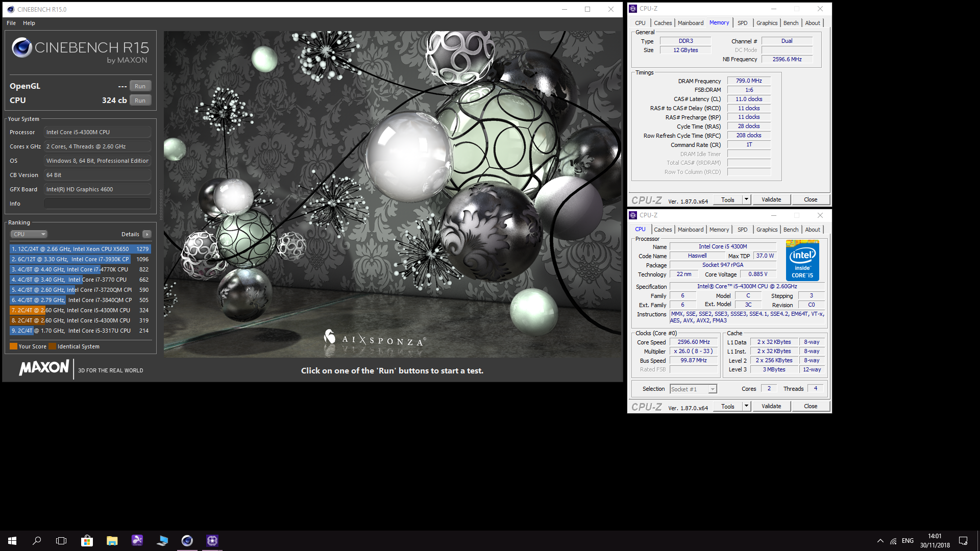Expand ranking Details arrow
This screenshot has width=980, height=551.
pyautogui.click(x=147, y=234)
